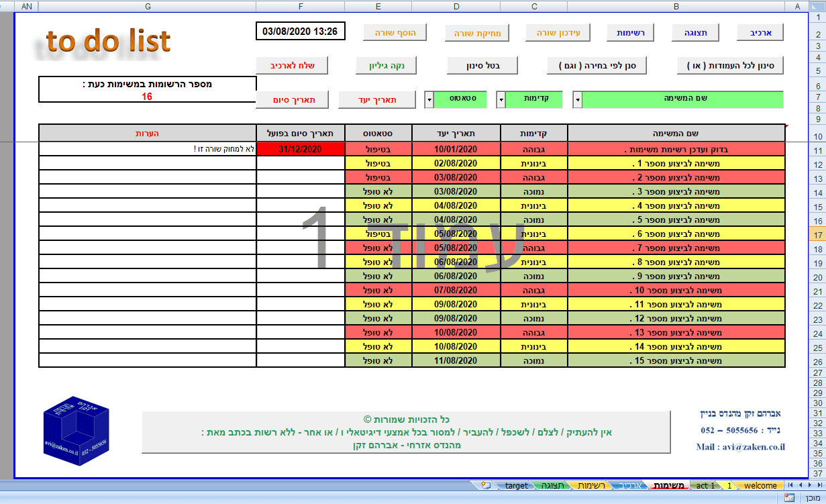Expand the סטאטוס filter dropdown
Screen dimensions: 826x504
point(429,100)
